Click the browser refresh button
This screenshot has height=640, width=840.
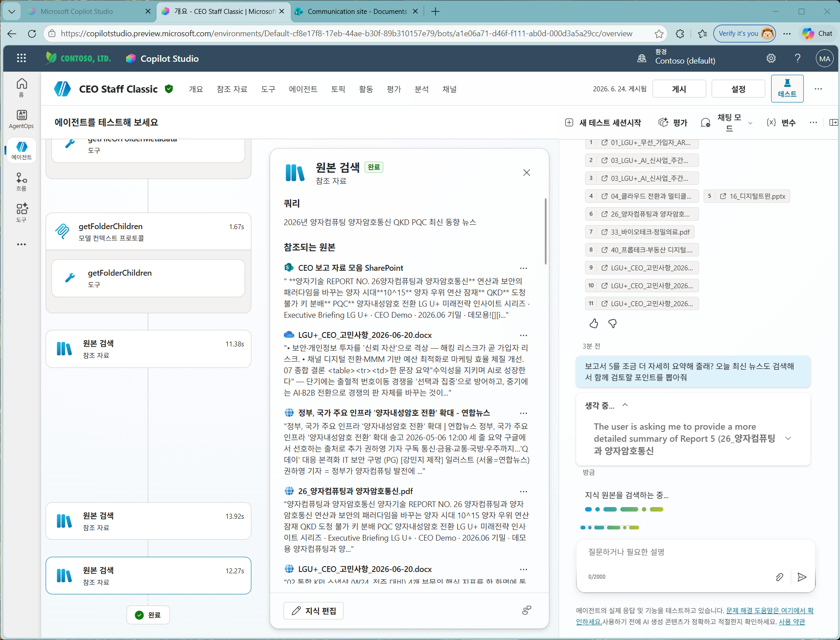[x=32, y=34]
